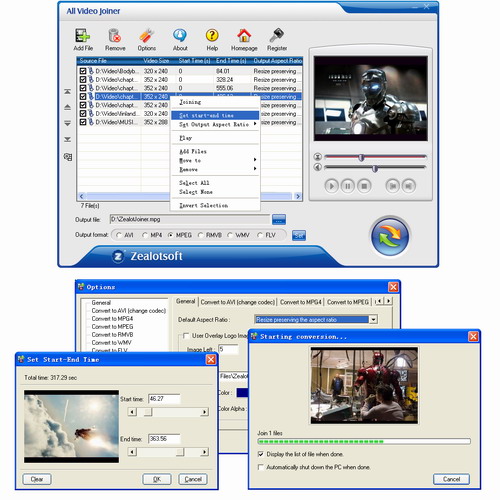Select the MP4 output format radio
The image size is (500, 500).
pos(145,235)
